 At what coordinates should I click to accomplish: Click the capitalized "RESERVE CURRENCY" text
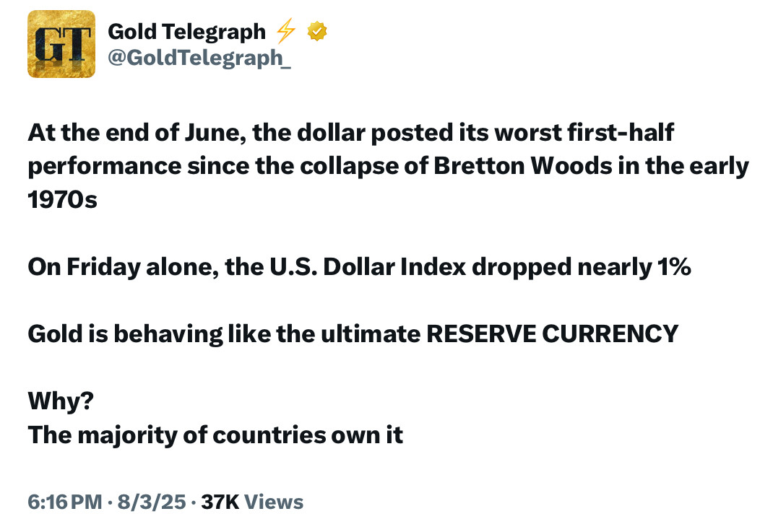pyautogui.click(x=552, y=333)
